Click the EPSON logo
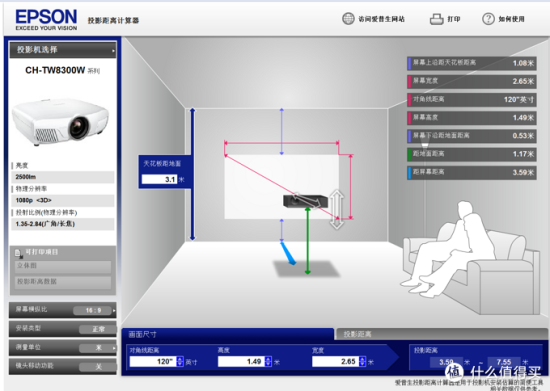 (46, 20)
